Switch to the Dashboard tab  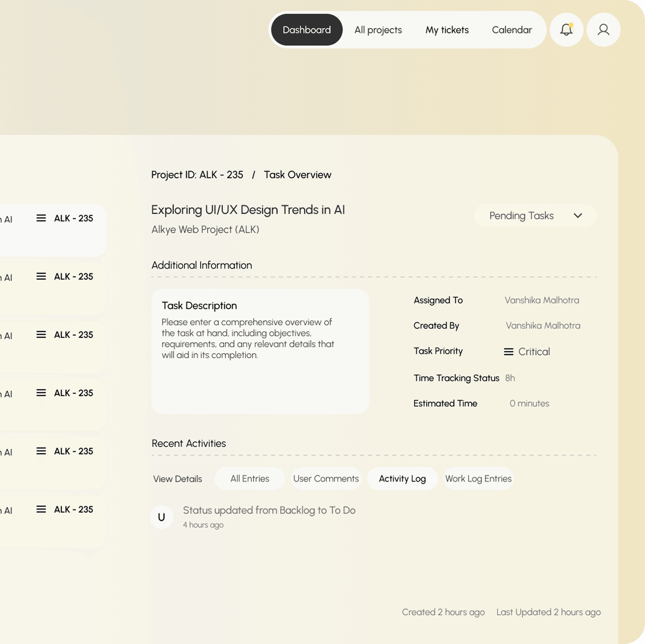point(307,30)
